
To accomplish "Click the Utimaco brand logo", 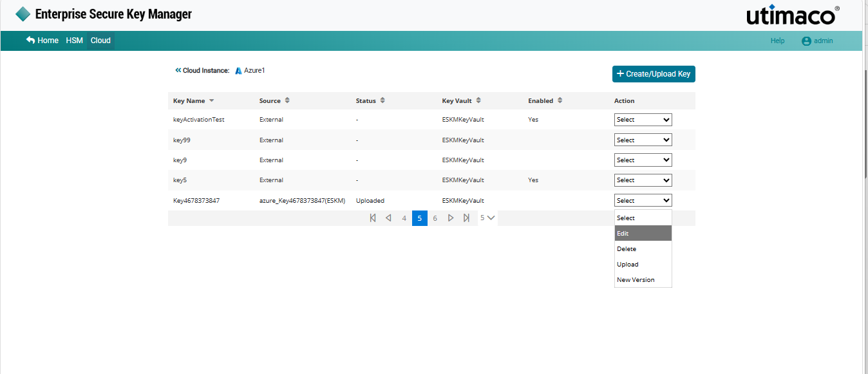I will coord(793,15).
